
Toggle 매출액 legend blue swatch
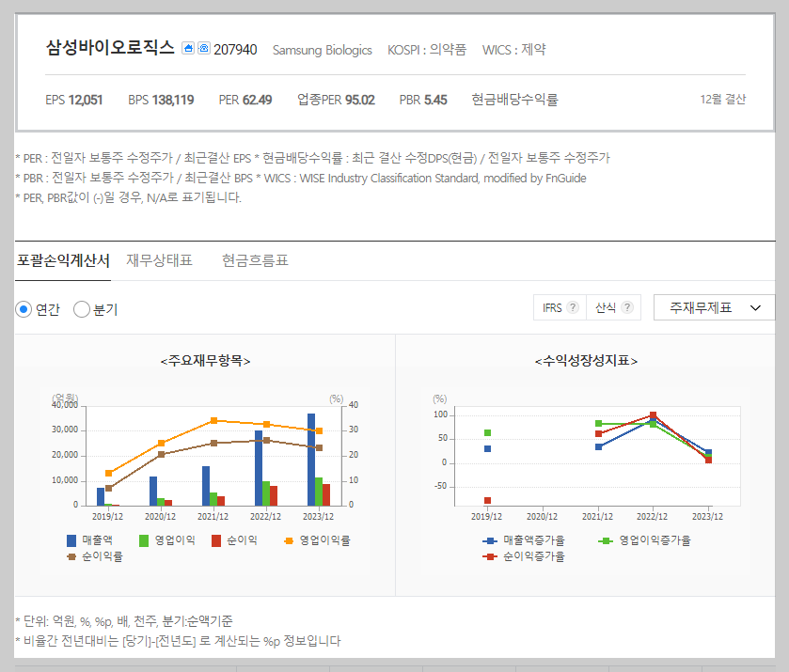coord(71,540)
